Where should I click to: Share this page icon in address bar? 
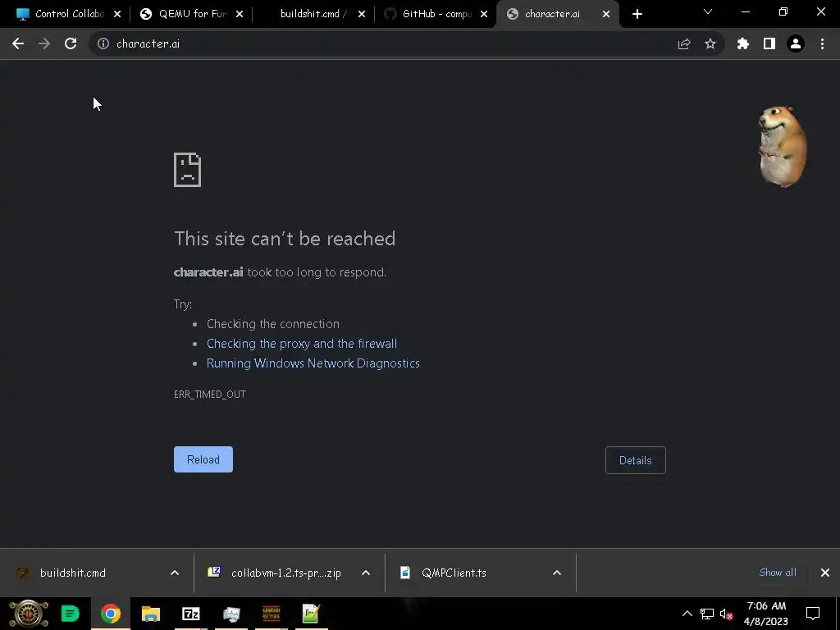(684, 44)
